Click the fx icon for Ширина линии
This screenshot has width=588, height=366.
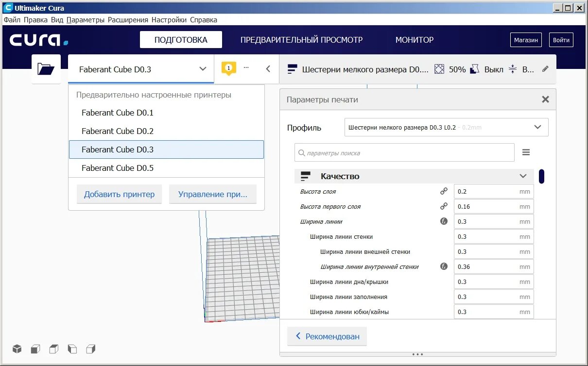(444, 221)
